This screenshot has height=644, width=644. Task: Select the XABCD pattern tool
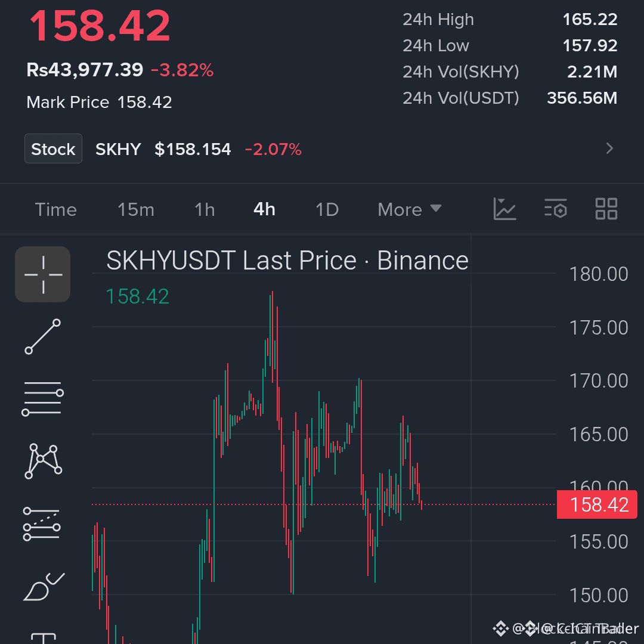(x=43, y=461)
